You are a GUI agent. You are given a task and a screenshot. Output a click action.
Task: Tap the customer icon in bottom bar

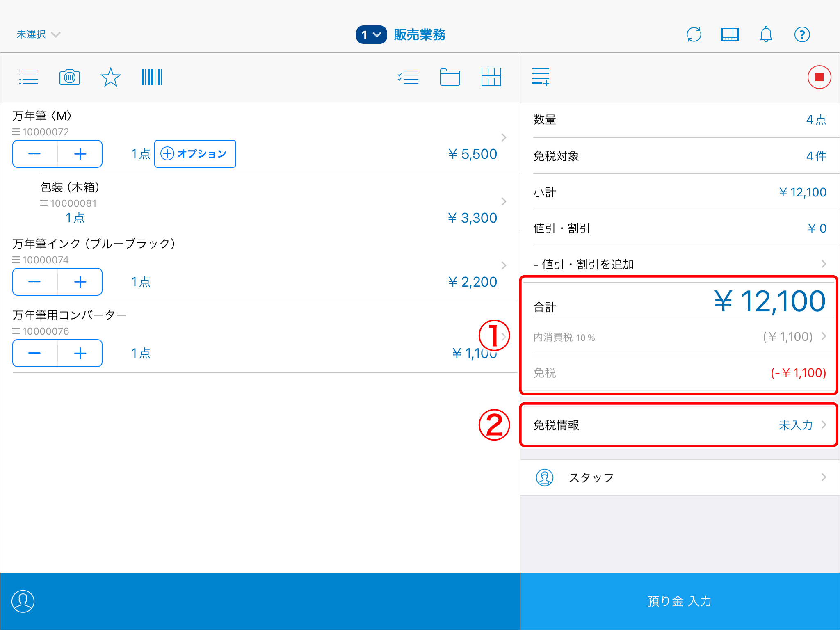point(23,601)
